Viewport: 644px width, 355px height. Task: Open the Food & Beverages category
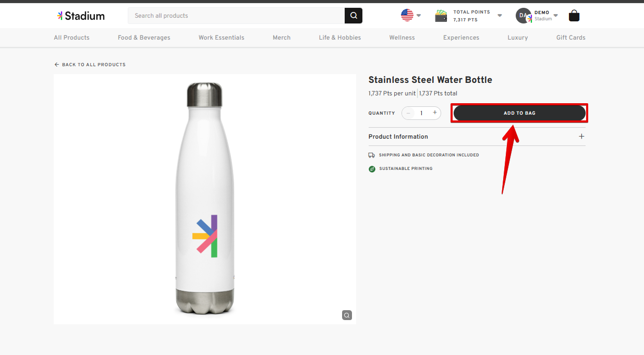pos(144,38)
